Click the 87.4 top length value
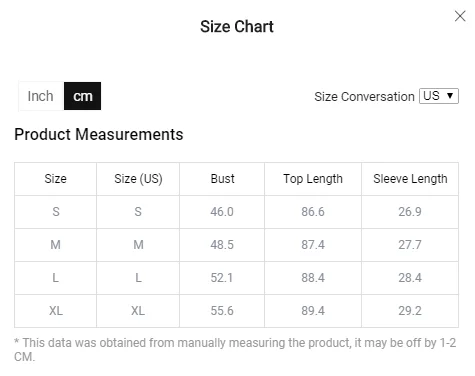Viewport: 475px width, 376px height. [313, 245]
